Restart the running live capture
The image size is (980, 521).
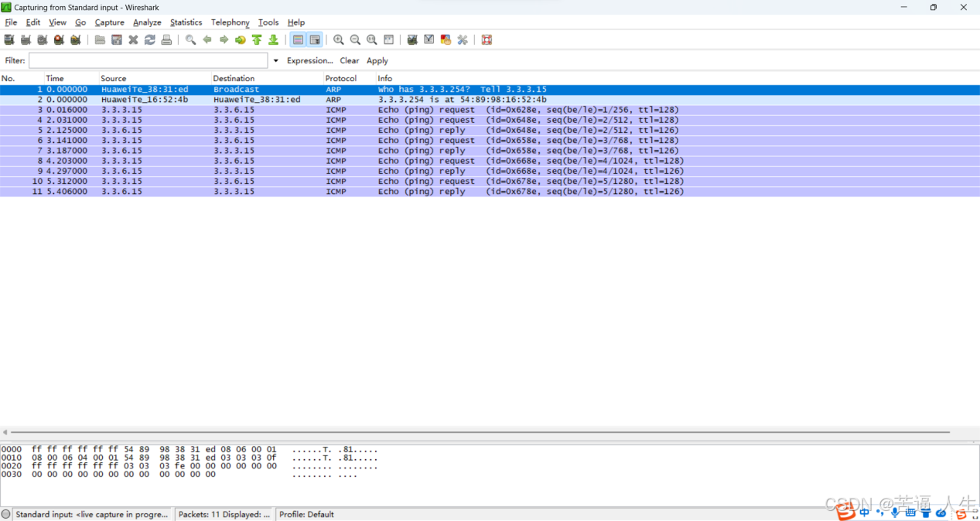pyautogui.click(x=76, y=39)
